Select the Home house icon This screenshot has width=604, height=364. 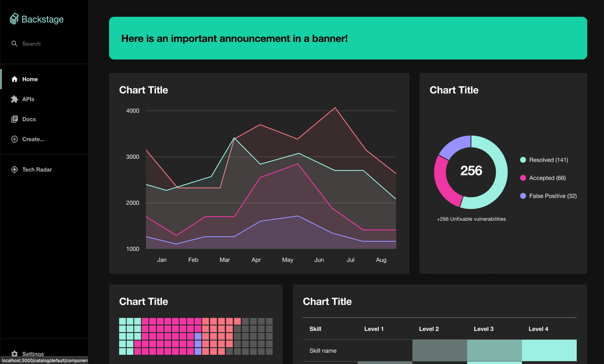[x=14, y=79]
